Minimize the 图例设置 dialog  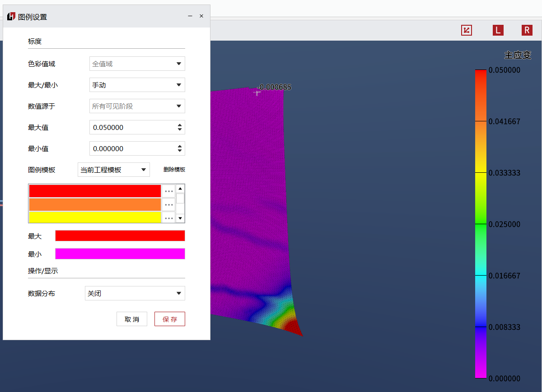(x=190, y=16)
